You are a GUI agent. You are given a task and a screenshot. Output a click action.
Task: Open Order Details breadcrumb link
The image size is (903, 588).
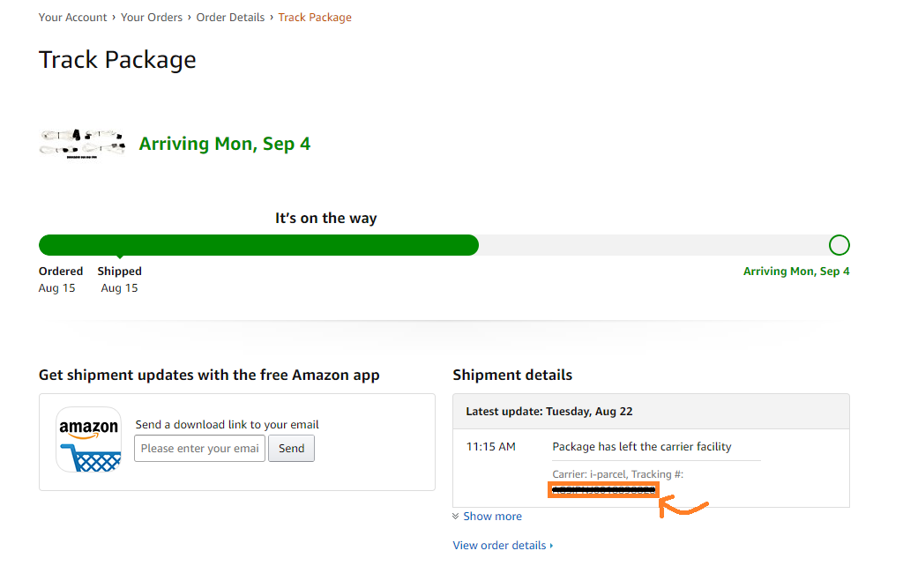pos(230,18)
